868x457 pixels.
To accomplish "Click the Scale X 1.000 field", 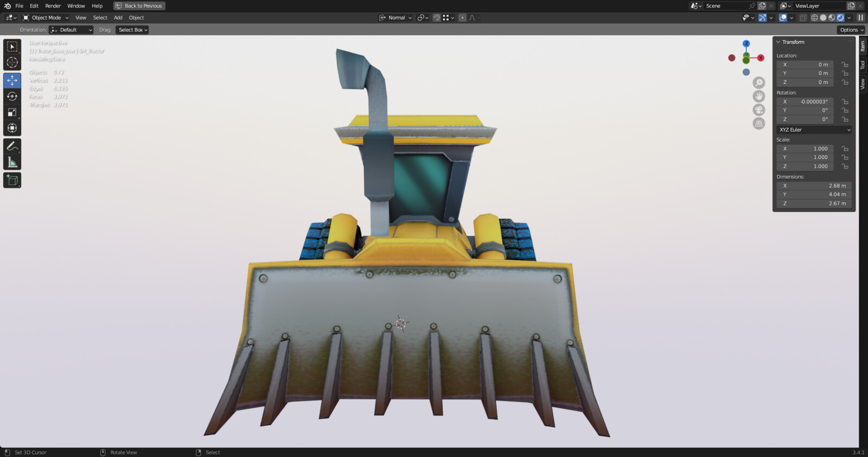I will click(805, 149).
